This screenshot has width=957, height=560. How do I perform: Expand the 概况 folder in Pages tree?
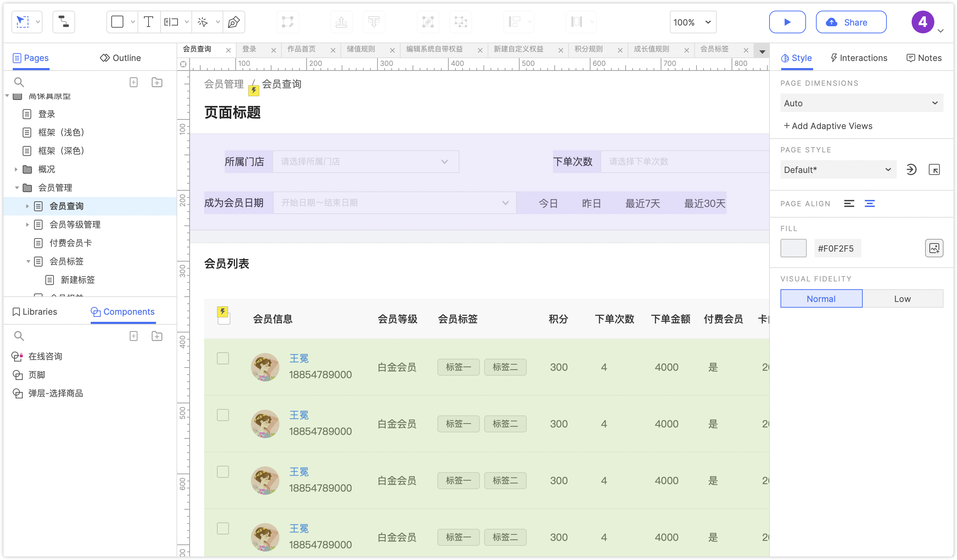(16, 169)
